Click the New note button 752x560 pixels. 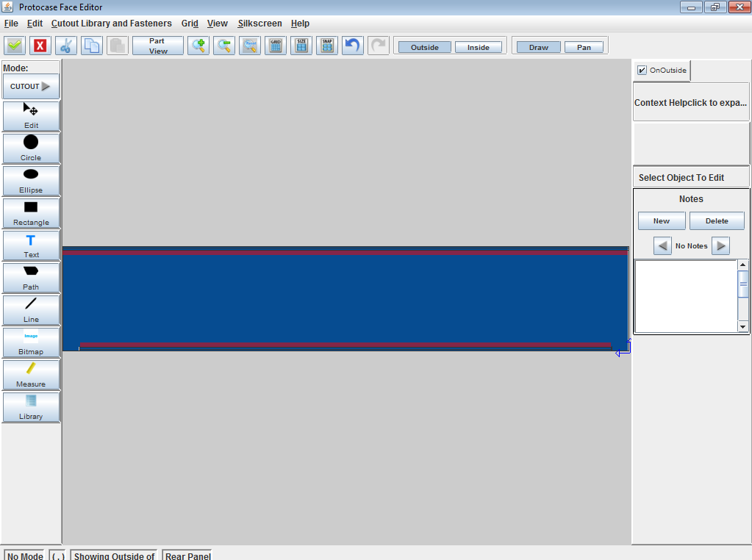(x=662, y=221)
